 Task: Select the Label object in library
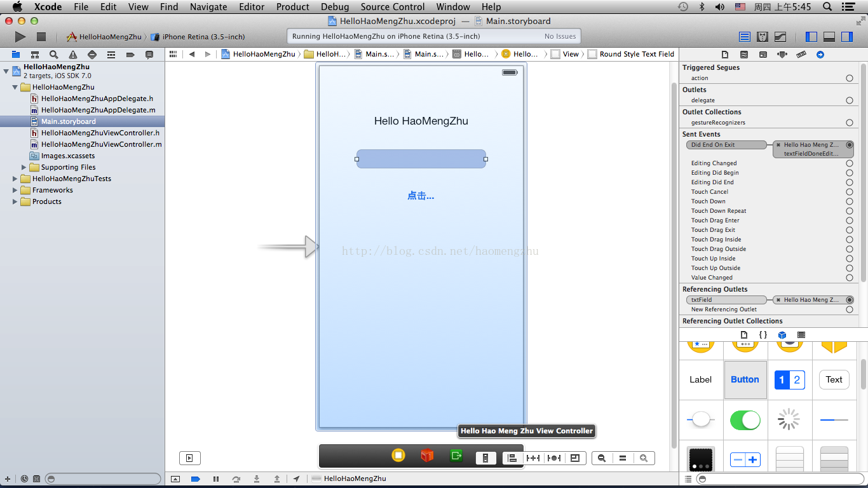(x=701, y=379)
